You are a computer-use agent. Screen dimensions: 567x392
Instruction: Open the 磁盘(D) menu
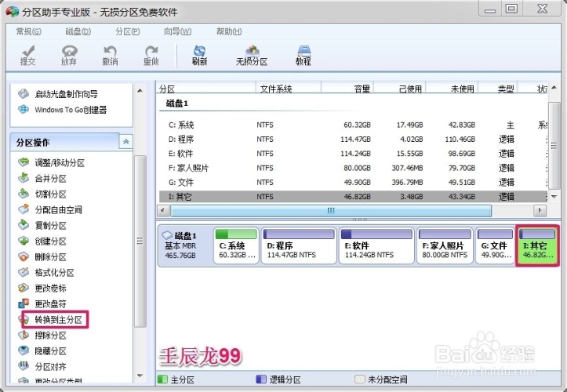(78, 31)
